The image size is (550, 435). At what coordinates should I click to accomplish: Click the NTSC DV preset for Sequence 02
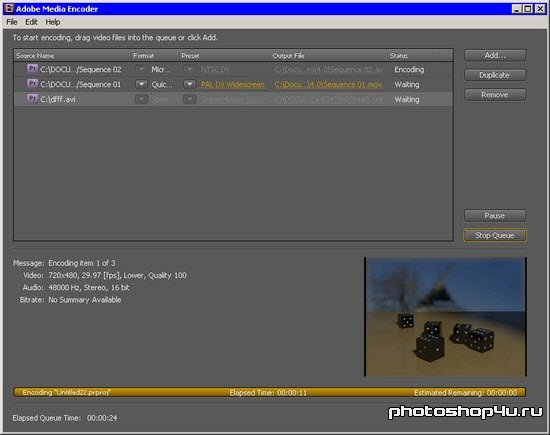pos(215,69)
